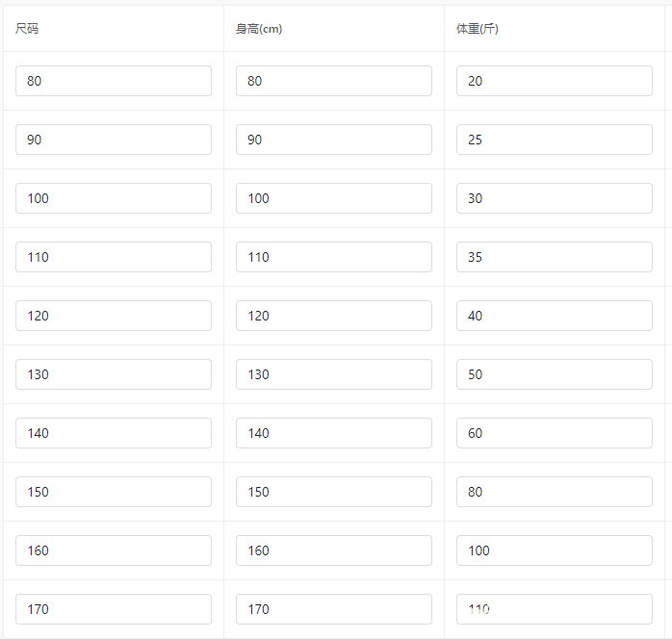
Task: Select the 身高 field with value 160
Action: pyautogui.click(x=333, y=550)
